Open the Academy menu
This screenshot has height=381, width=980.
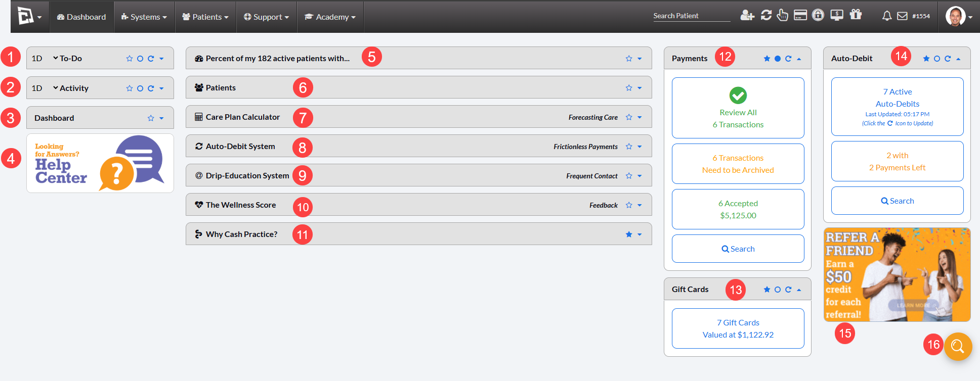pyautogui.click(x=330, y=17)
